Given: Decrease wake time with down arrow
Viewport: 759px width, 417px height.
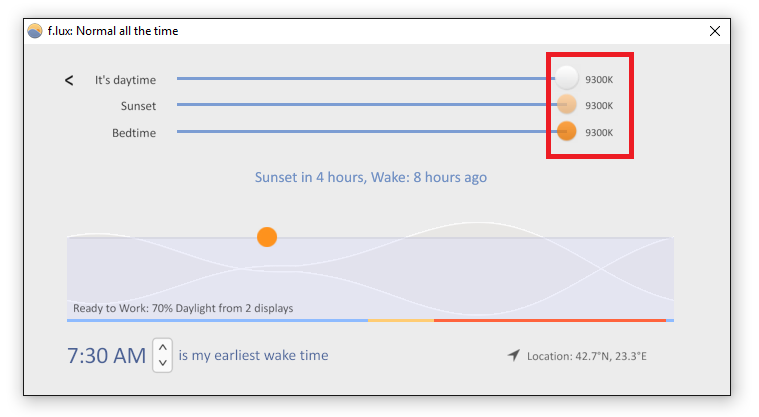Looking at the screenshot, I should pyautogui.click(x=163, y=363).
